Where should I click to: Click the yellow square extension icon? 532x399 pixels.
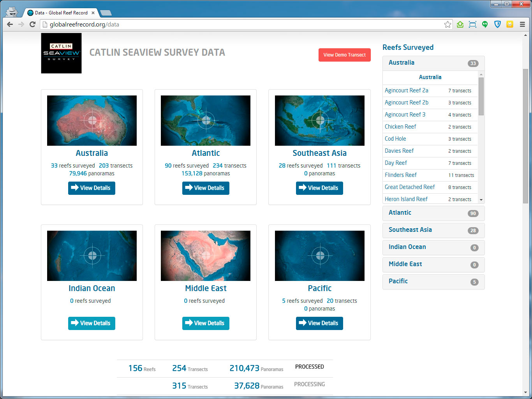[510, 25]
